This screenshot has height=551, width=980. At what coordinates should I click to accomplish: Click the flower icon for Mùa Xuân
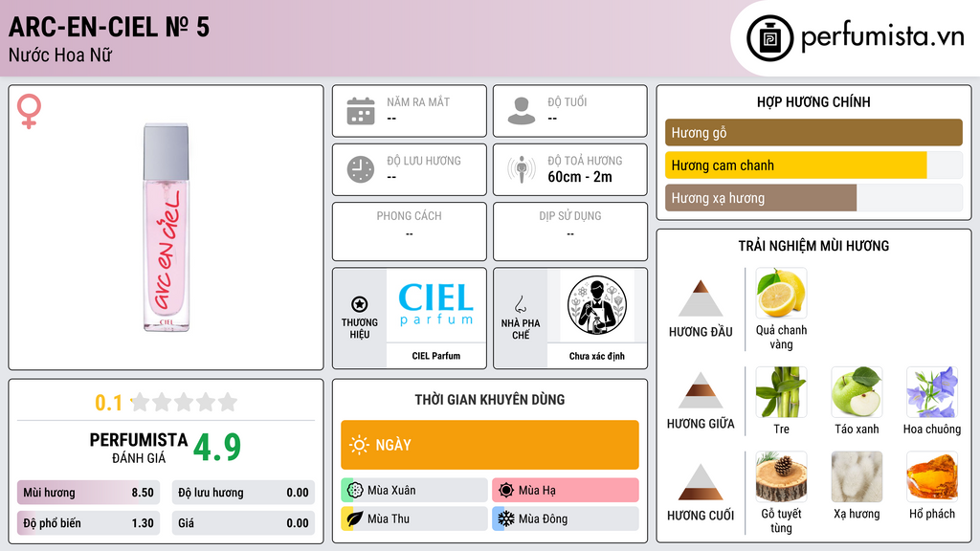[355, 491]
